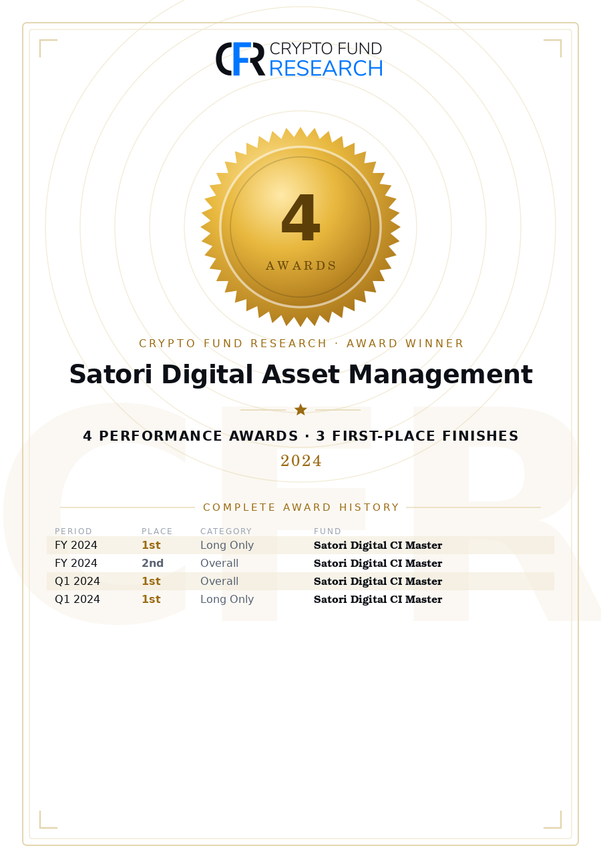Click 'Long Only' in the Q1 2024 row
Viewport: 601px width, 868px height.
coord(227,600)
